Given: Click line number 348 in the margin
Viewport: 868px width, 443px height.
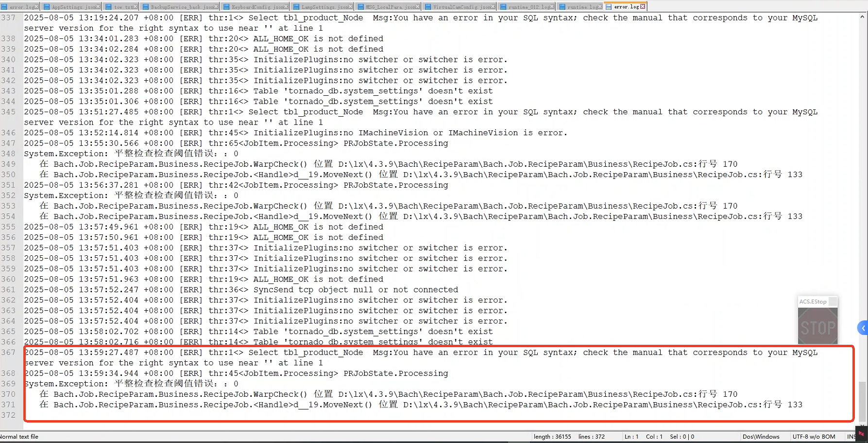Looking at the screenshot, I should (x=8, y=154).
